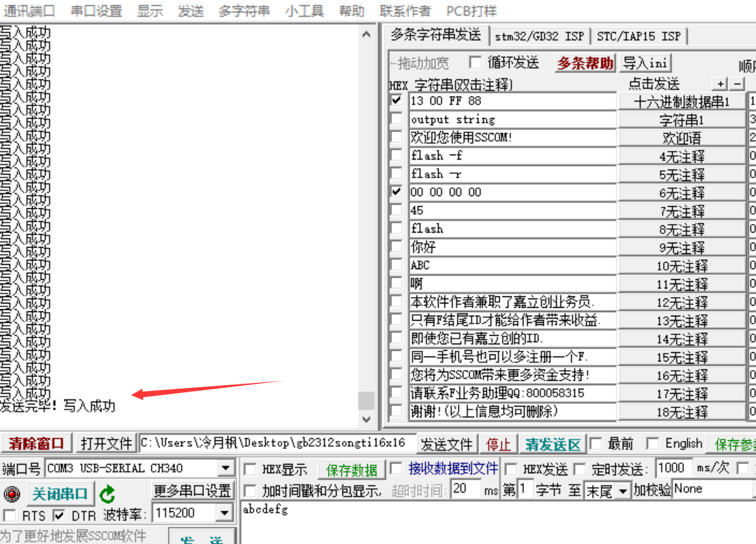Click the 十六进制数据串1 send button

[682, 101]
